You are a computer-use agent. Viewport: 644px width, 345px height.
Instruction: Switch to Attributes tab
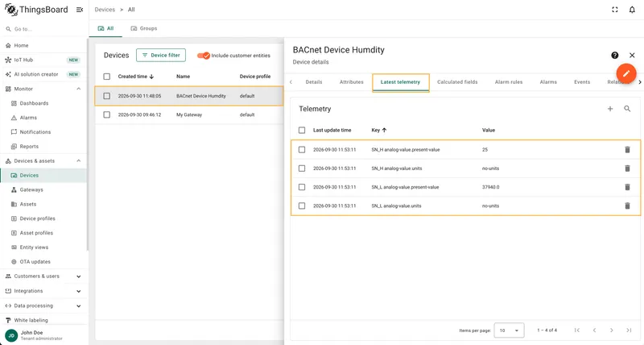click(x=352, y=82)
